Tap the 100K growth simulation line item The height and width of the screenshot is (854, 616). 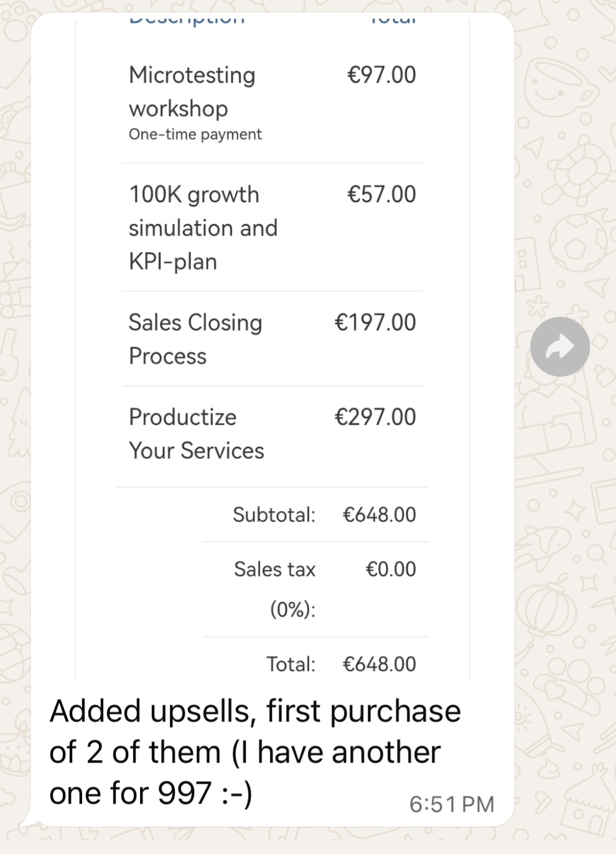(203, 228)
